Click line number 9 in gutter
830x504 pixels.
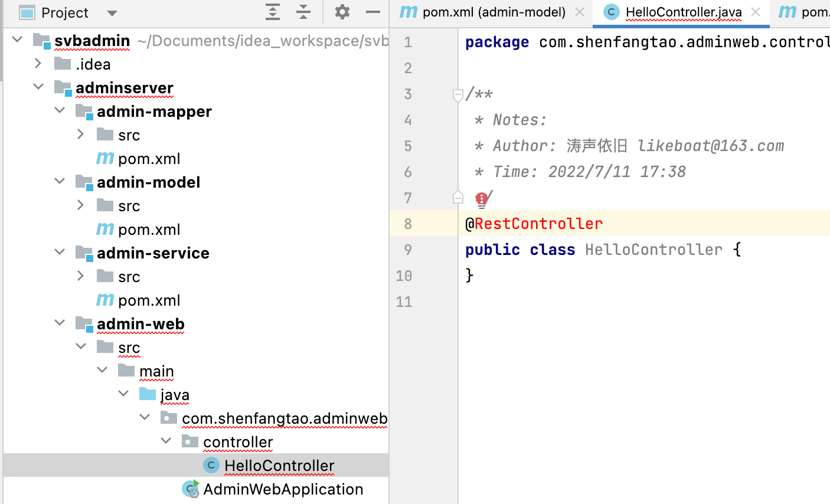point(408,250)
